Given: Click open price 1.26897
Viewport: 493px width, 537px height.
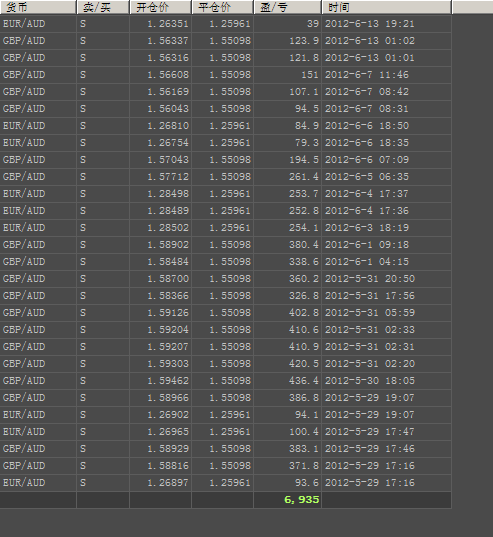Looking at the screenshot, I should (168, 483).
